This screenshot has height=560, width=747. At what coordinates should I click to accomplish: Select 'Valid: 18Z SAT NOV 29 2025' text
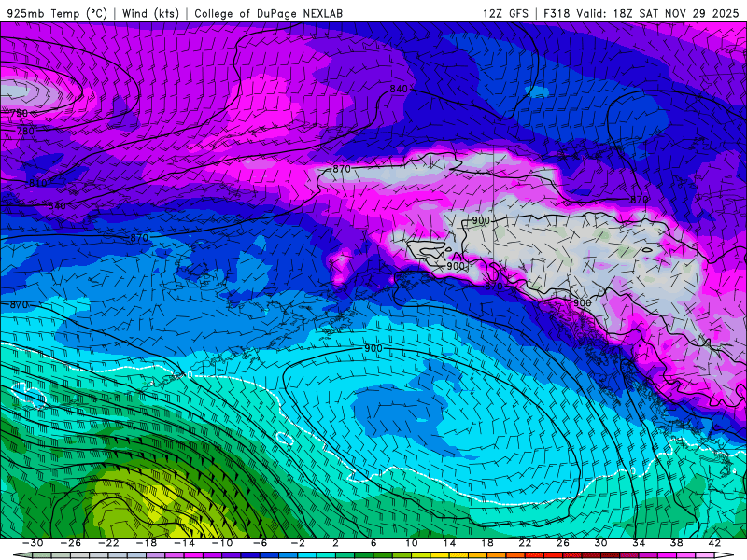coord(657,13)
